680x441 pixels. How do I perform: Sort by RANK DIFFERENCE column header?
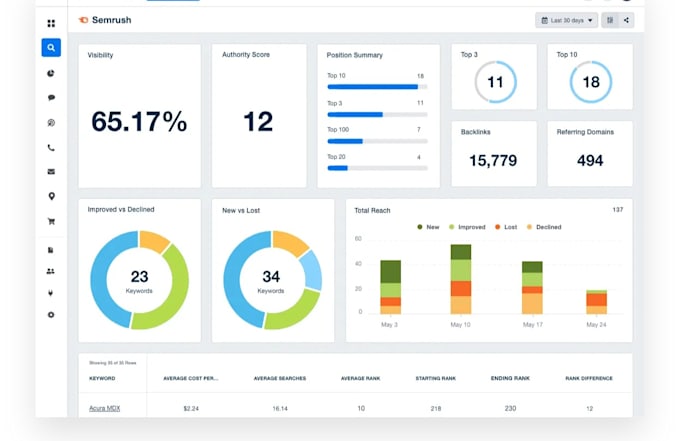589,378
